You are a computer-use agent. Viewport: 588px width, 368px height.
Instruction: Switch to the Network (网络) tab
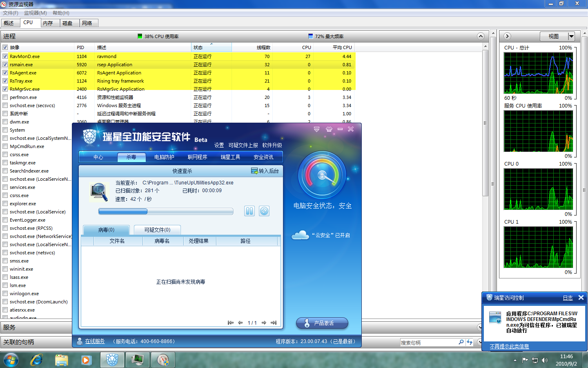click(x=89, y=23)
